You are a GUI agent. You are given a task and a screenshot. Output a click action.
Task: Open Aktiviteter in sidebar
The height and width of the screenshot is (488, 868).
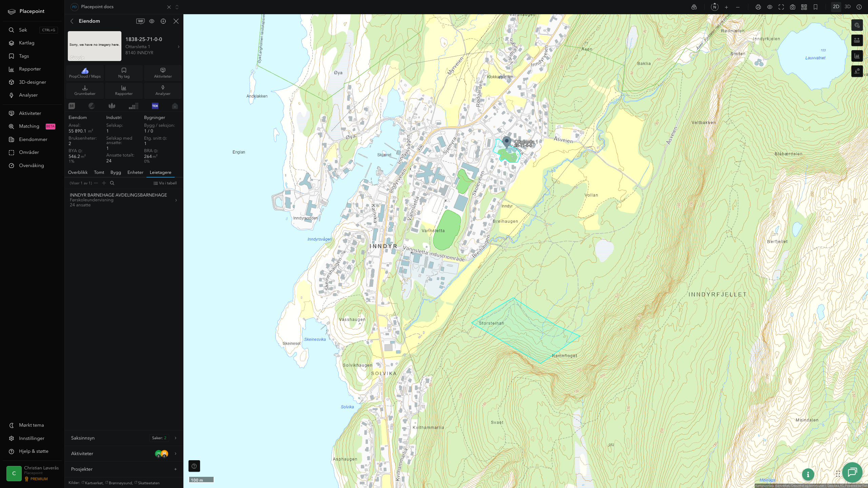[33, 113]
